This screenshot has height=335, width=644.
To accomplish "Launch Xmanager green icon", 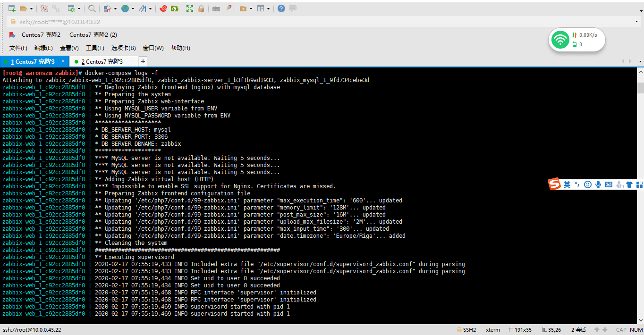I will pos(175,8).
